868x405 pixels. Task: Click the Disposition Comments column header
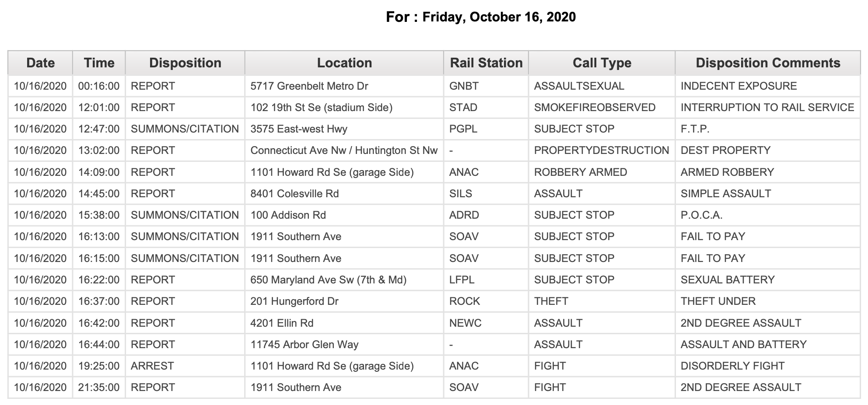pyautogui.click(x=768, y=63)
